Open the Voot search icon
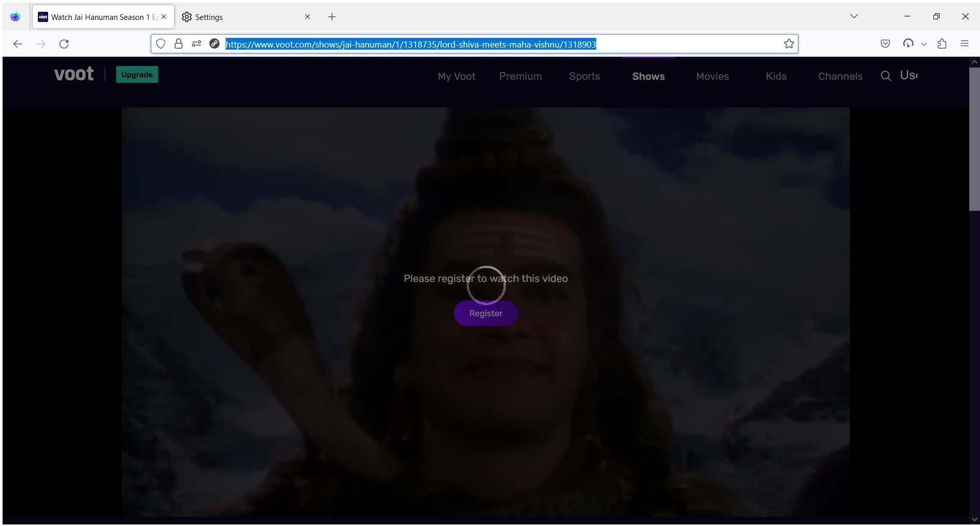 pyautogui.click(x=885, y=76)
